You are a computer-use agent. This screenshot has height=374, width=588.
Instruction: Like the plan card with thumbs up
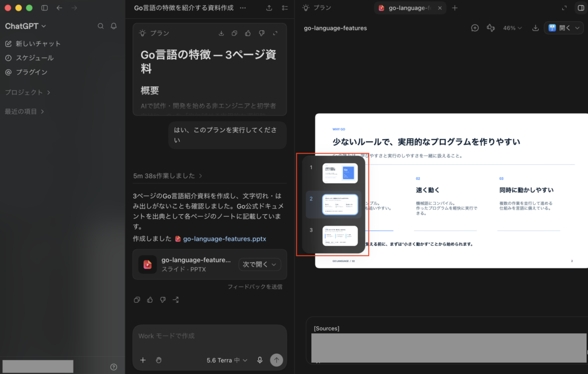pos(248,33)
